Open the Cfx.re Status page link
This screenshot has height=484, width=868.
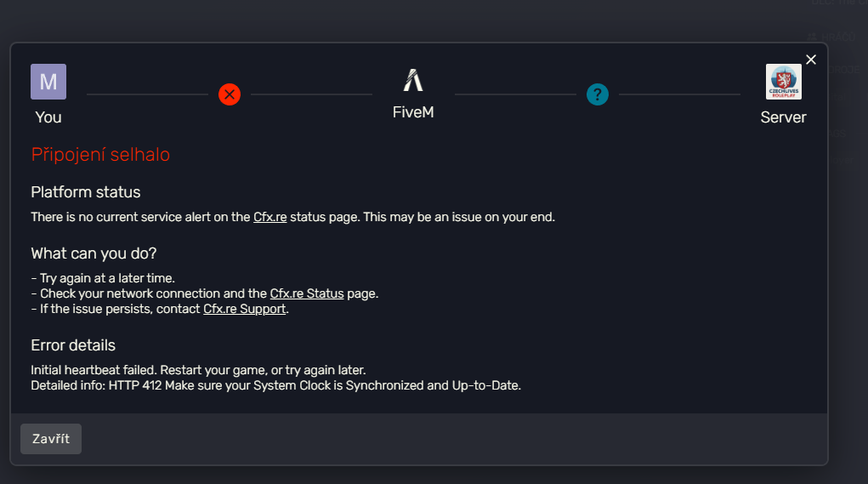point(307,293)
